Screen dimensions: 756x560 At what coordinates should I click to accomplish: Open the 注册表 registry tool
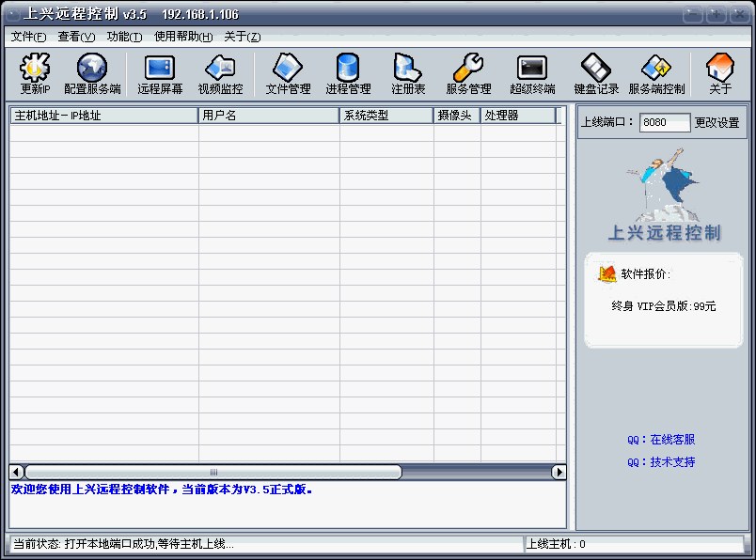[x=408, y=73]
